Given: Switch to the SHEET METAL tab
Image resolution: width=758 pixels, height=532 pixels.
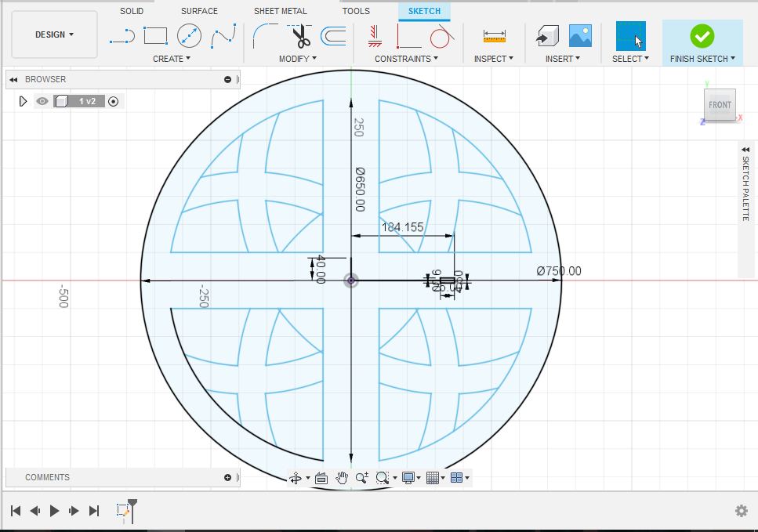Looking at the screenshot, I should click(281, 11).
